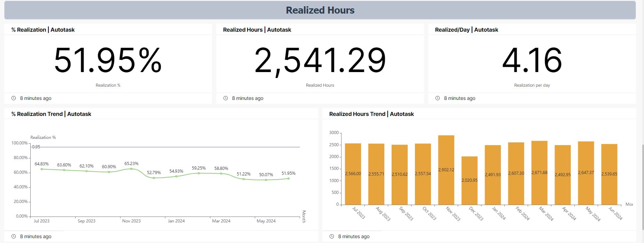Click the 0.95 target line on realization chart
This screenshot has width=644, height=243.
[167, 147]
